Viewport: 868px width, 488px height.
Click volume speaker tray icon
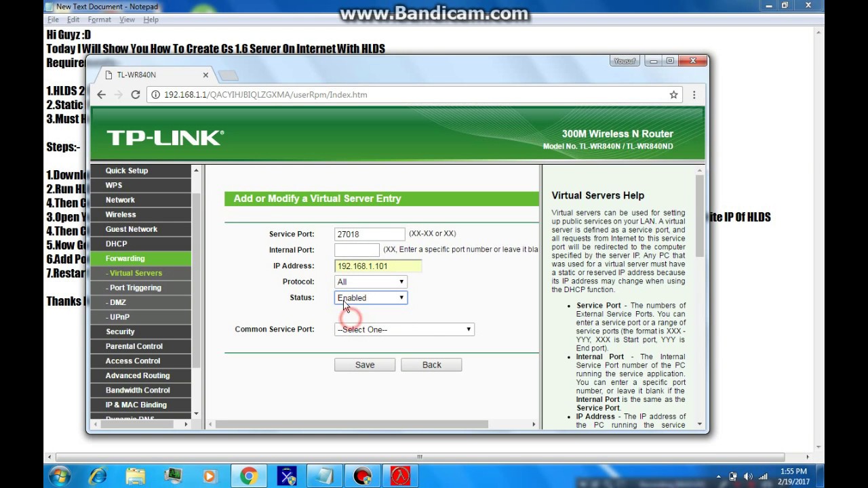(747, 476)
